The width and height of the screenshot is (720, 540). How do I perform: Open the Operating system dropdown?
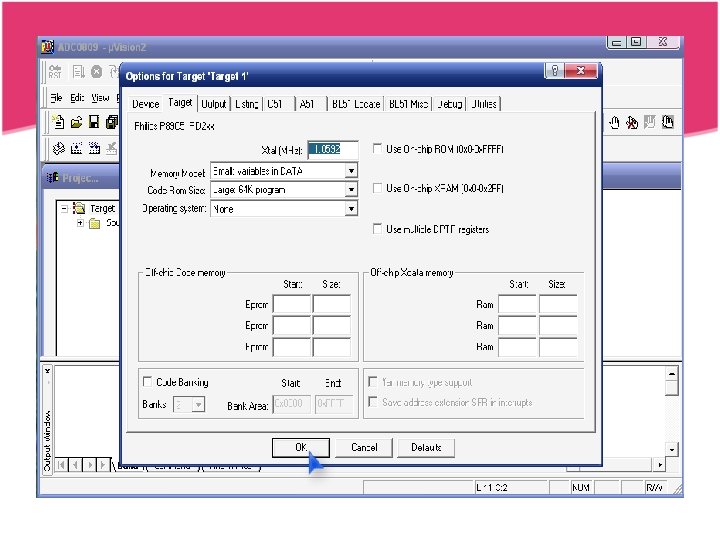coord(351,208)
